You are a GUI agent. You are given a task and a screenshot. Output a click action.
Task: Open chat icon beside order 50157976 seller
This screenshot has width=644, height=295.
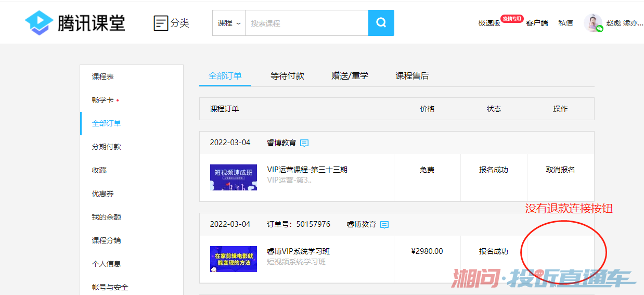tap(384, 225)
